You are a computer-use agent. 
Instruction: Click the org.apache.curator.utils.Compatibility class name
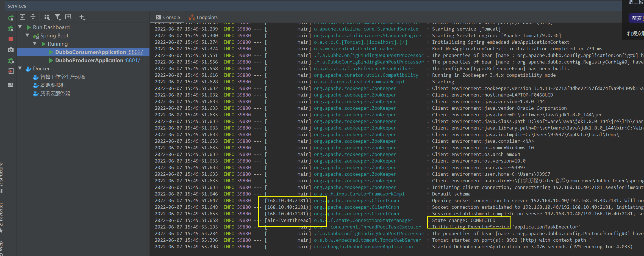366,75
